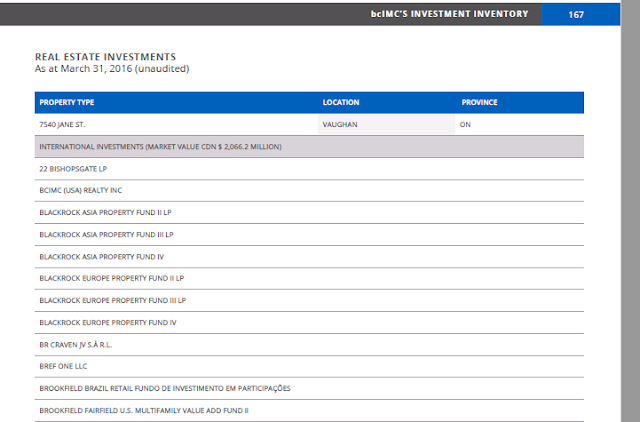Image resolution: width=640 pixels, height=422 pixels.
Task: Select BLACKROCK ASIA PROPERTY FUND II LP
Action: point(309,212)
